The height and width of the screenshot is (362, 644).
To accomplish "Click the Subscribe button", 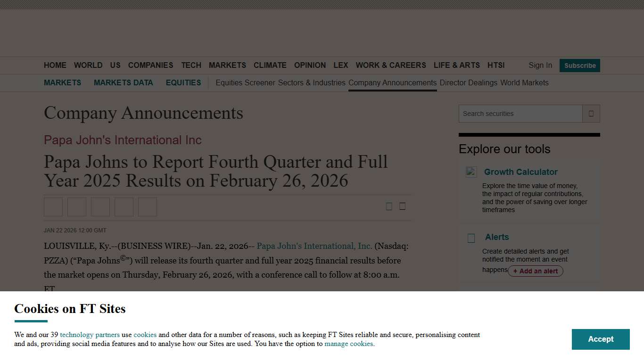I will (579, 66).
